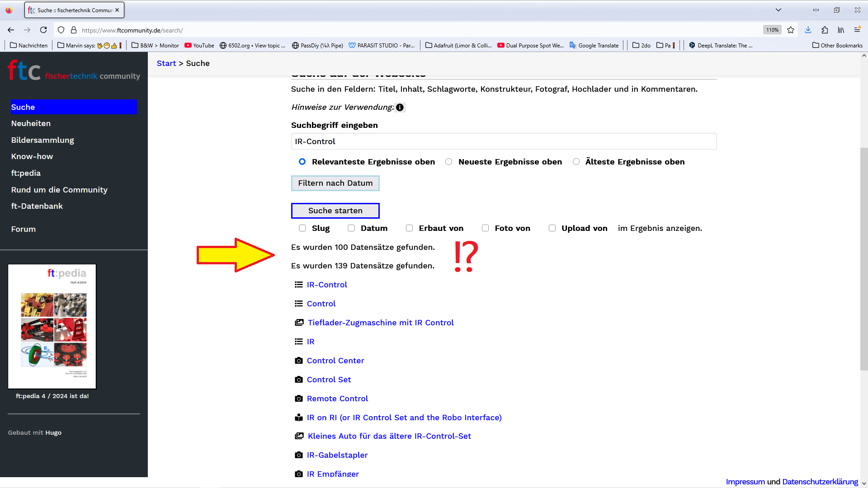Screen dimensions: 868x488
Task: Click the ftc fischertechnik community logo
Action: click(x=74, y=71)
